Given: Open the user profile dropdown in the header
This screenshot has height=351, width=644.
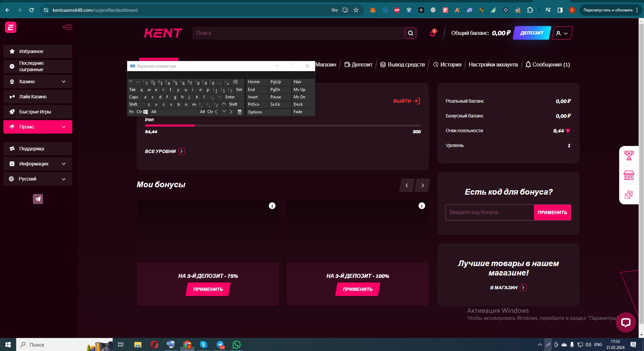Looking at the screenshot, I should click(x=562, y=33).
